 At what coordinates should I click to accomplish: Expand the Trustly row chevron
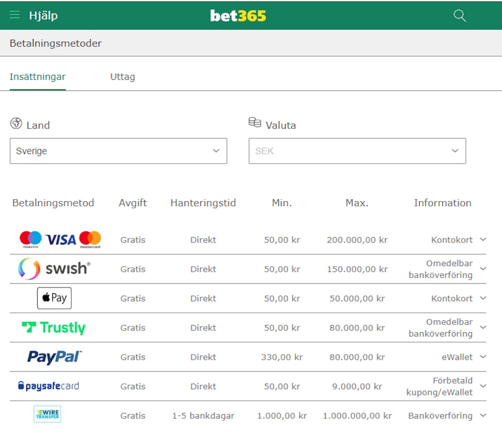[483, 327]
